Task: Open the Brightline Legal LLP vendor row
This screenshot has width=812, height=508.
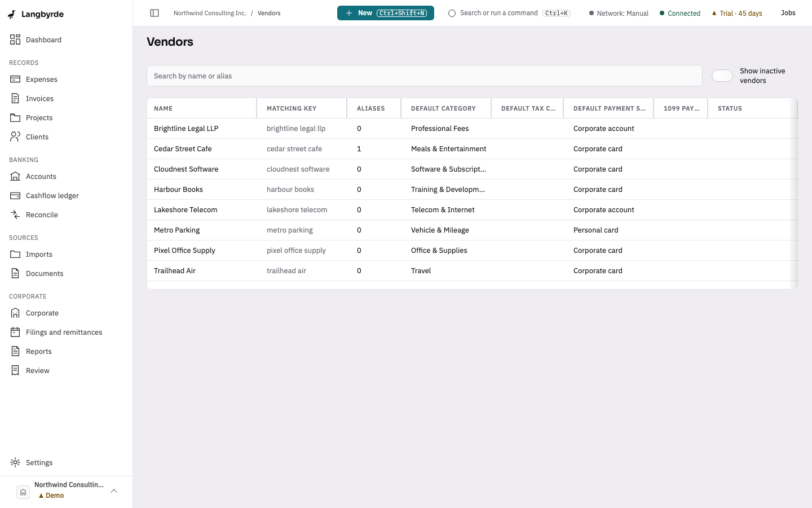Action: point(473,129)
